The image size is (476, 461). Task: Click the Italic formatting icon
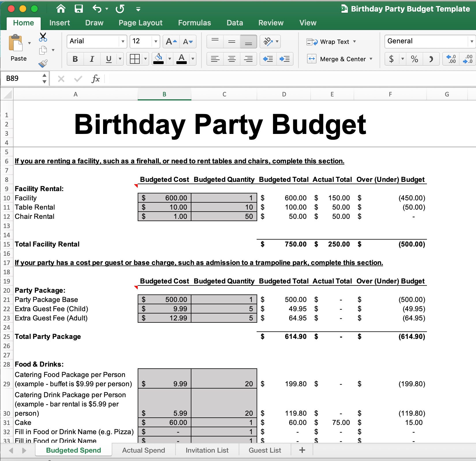pyautogui.click(x=92, y=59)
